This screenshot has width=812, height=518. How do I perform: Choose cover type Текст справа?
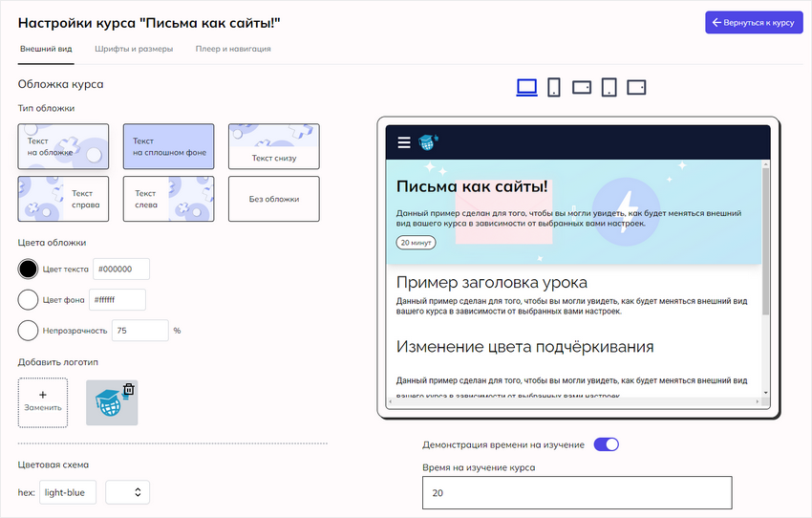[63, 199]
